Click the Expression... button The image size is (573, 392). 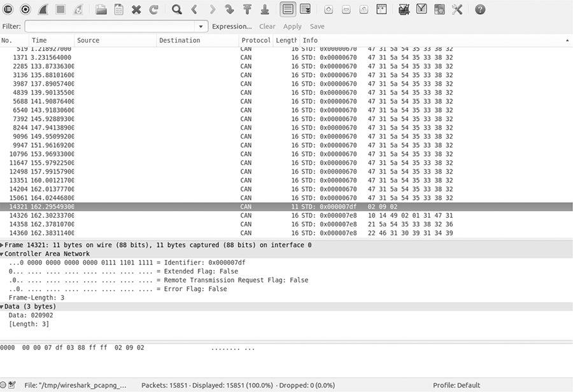coord(232,27)
